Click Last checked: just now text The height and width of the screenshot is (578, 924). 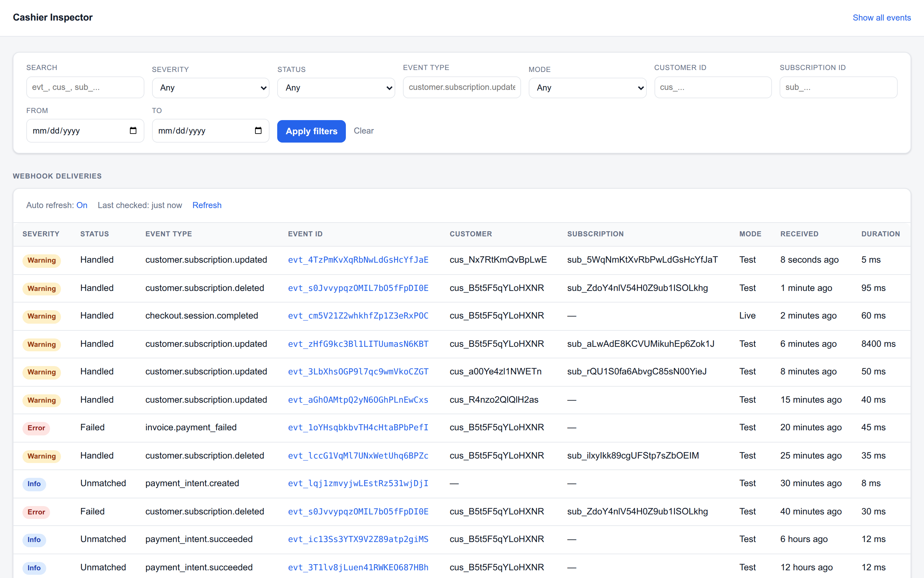pyautogui.click(x=140, y=205)
